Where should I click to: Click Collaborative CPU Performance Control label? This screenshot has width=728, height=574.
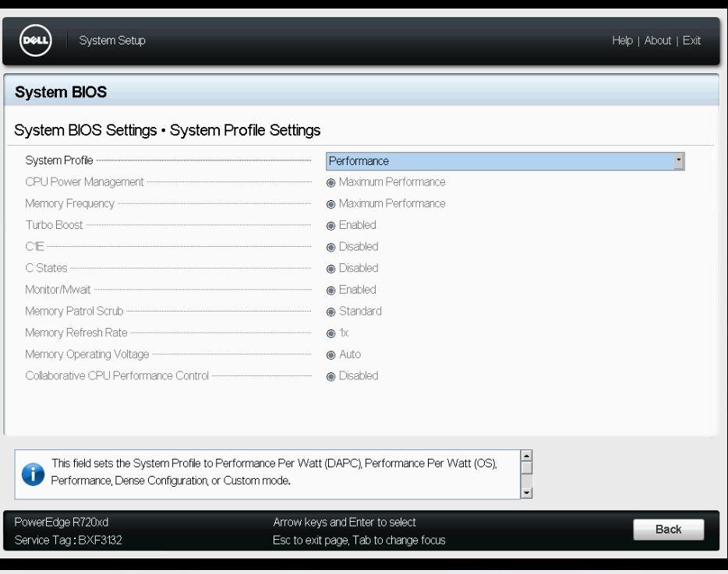tap(117, 376)
